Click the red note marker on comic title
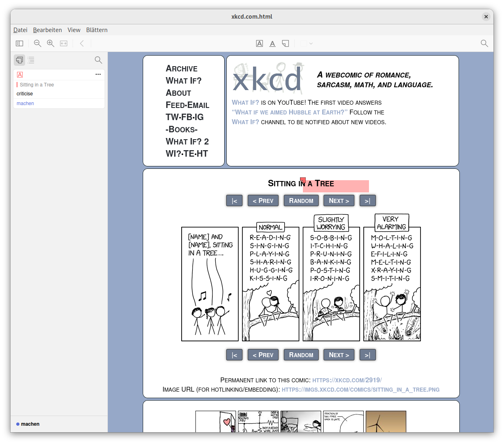Image resolution: width=504 pixels, height=444 pixels. click(303, 180)
